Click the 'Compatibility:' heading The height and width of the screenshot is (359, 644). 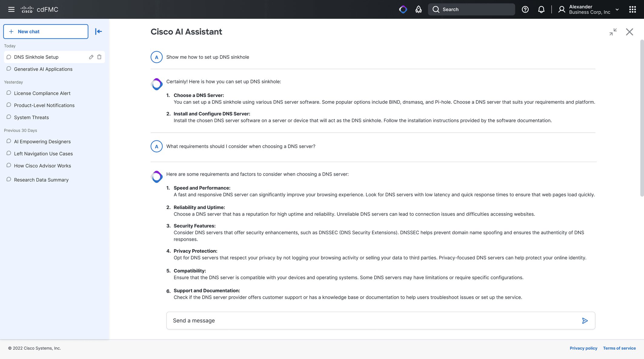coord(190,271)
